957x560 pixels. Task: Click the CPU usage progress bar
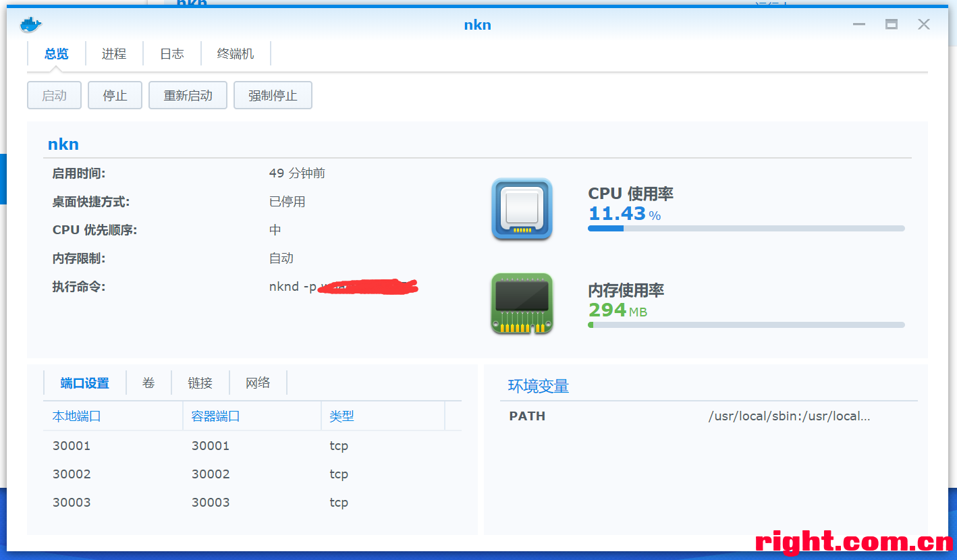746,229
